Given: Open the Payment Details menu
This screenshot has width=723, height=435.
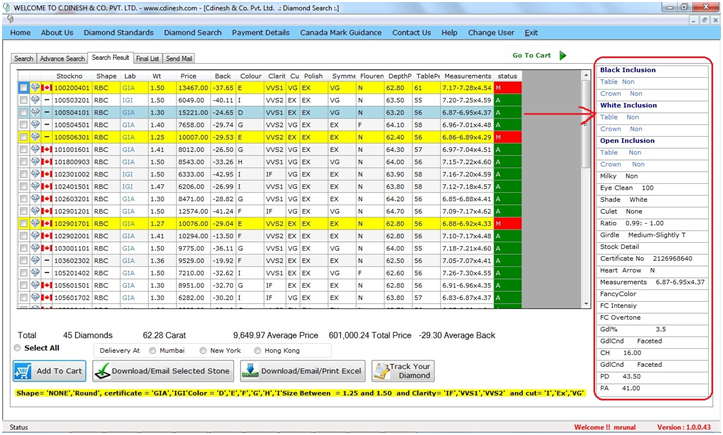Looking at the screenshot, I should (x=261, y=33).
